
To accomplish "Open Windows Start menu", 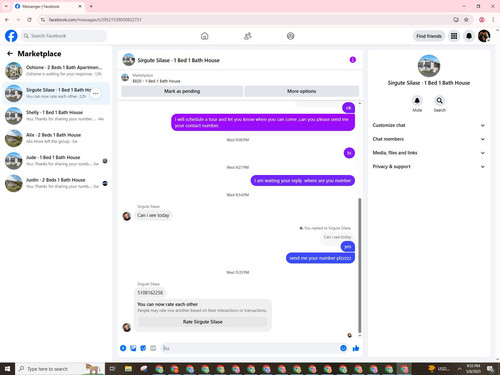I will coord(7,369).
